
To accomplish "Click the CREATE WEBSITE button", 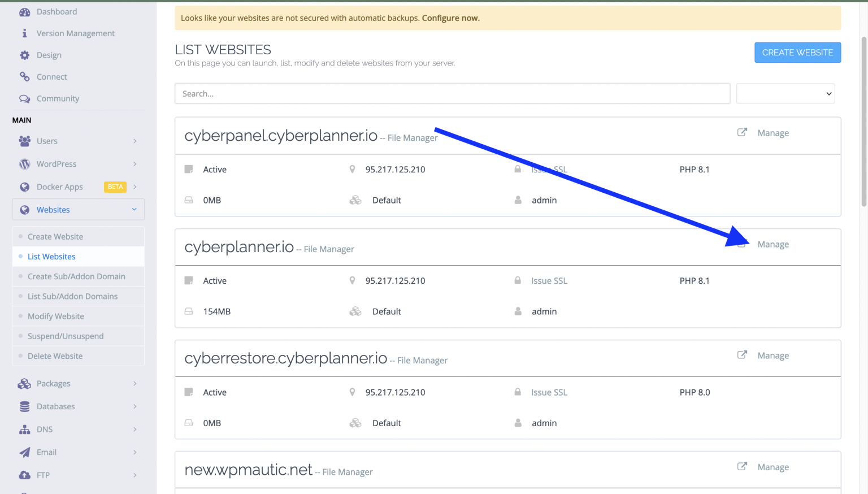I will (797, 52).
